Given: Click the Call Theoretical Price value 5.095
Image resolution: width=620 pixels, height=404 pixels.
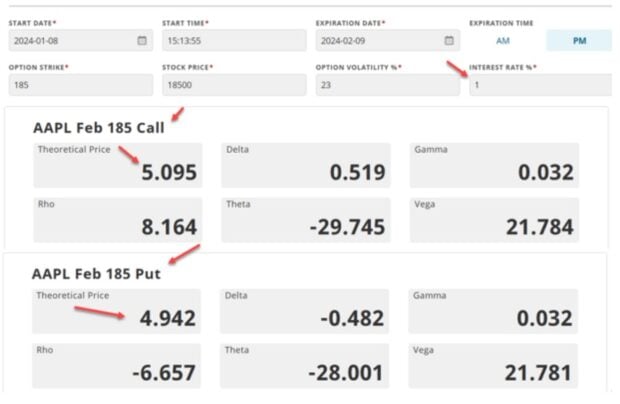Looking at the screenshot, I should tap(168, 173).
